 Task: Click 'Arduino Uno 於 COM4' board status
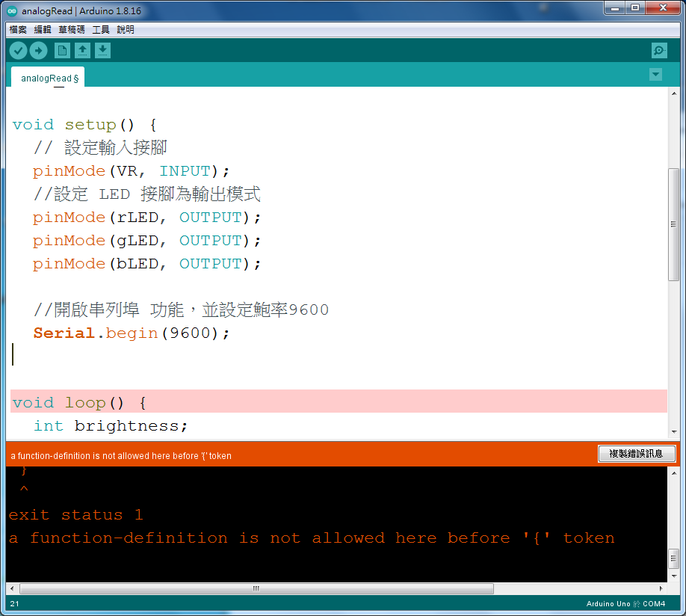[x=625, y=604]
